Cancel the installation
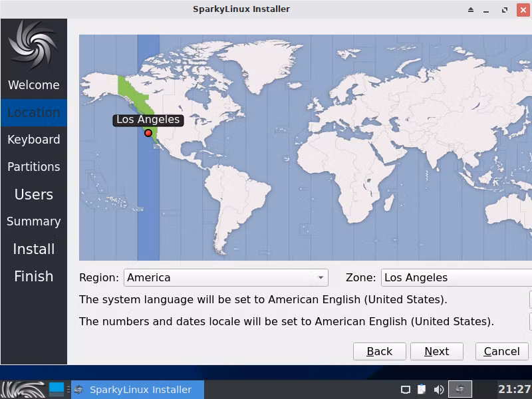Screen dimensions: 532x399 [502, 351]
